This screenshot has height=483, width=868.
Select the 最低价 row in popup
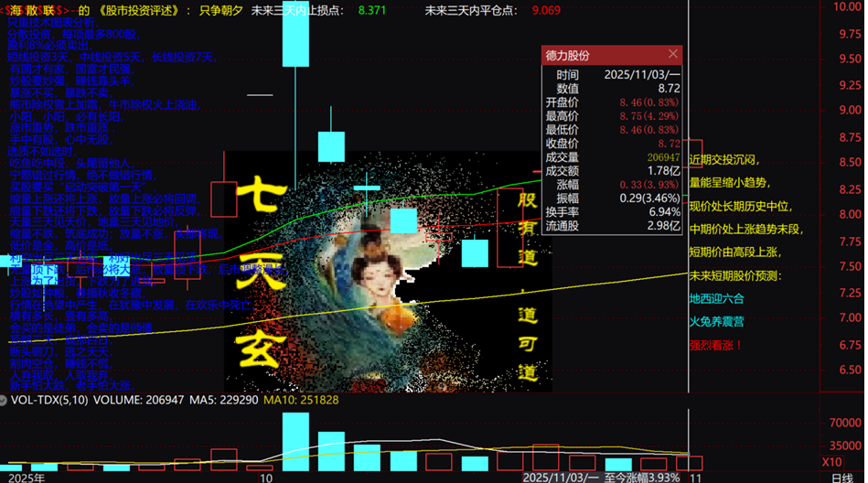(612, 130)
